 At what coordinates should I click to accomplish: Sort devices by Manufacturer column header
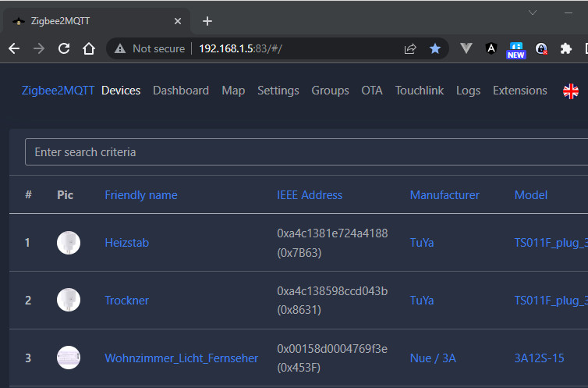(x=445, y=195)
